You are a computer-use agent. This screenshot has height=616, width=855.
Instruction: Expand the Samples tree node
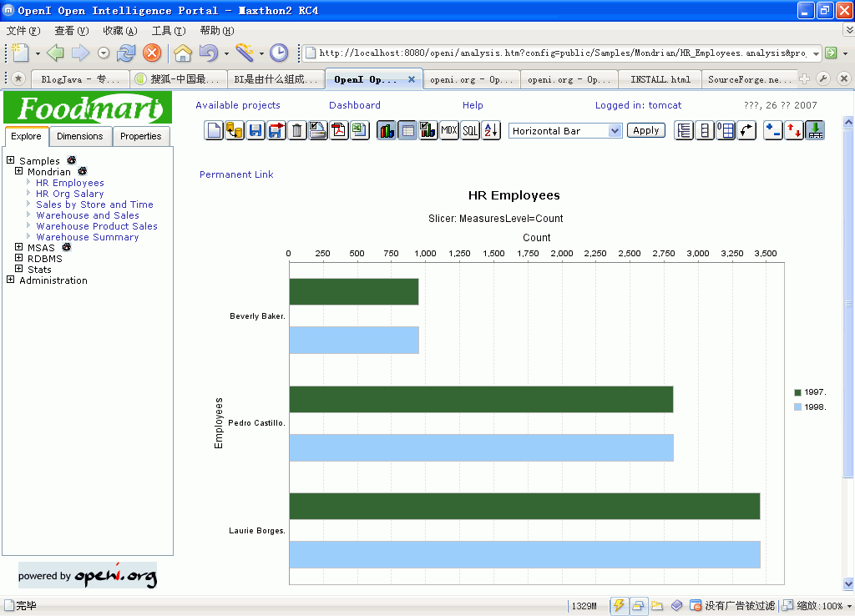point(10,160)
